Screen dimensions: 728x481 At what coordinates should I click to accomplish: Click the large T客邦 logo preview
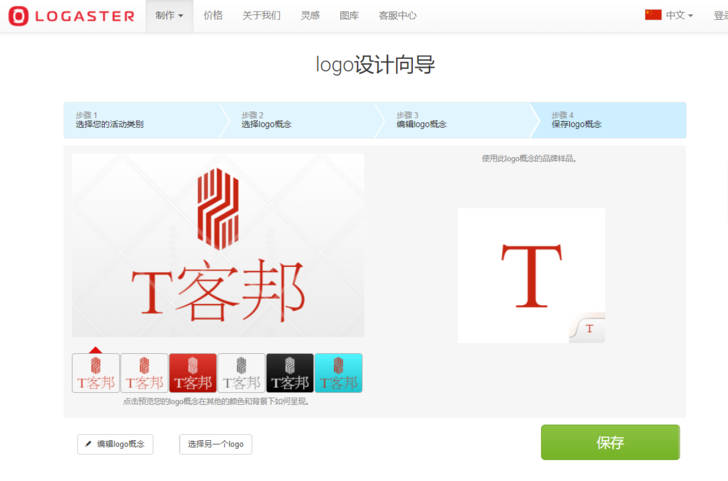click(x=218, y=245)
